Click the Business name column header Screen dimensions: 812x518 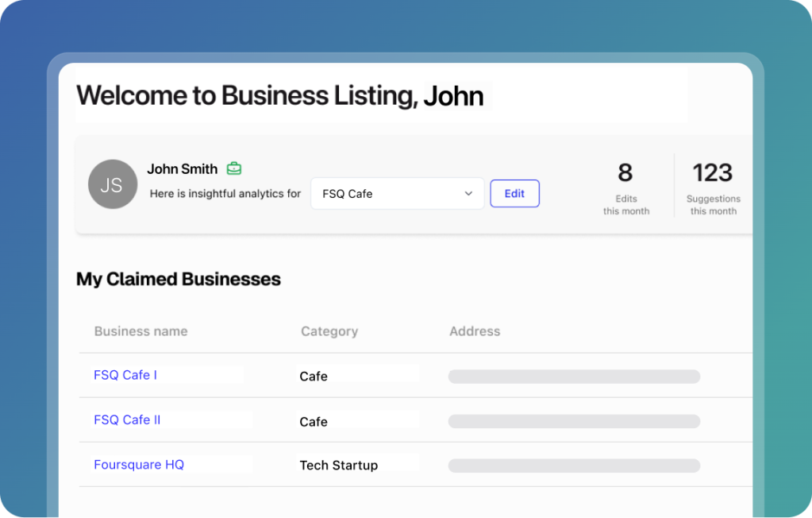140,331
